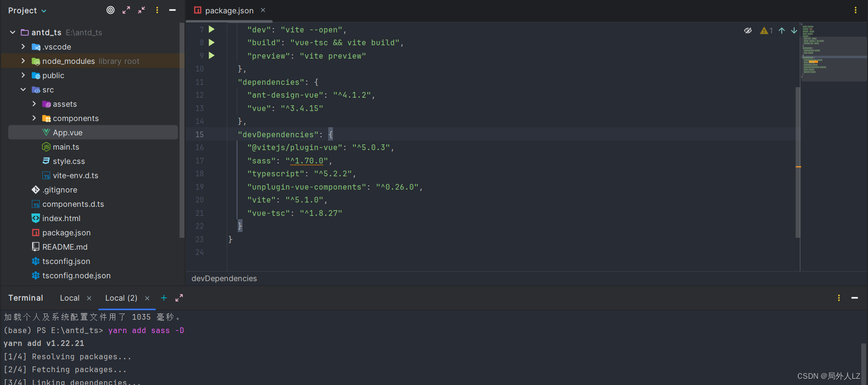Open editor tabs options menu
The height and width of the screenshot is (385, 868).
click(856, 10)
